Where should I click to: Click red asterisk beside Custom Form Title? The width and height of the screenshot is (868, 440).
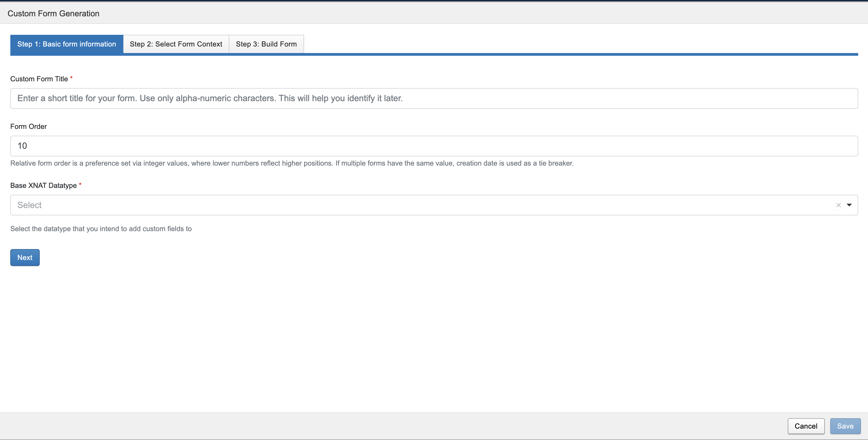pyautogui.click(x=71, y=78)
